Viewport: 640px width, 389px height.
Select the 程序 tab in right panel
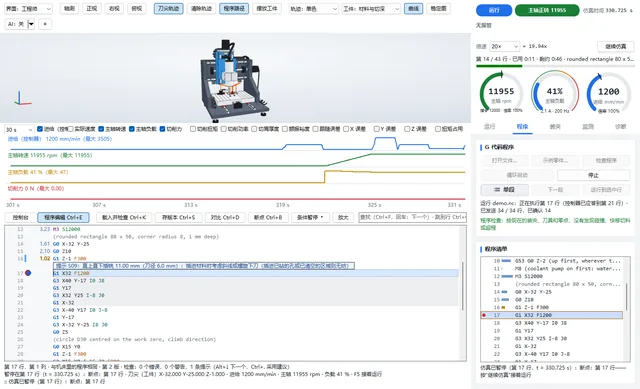[x=522, y=127]
